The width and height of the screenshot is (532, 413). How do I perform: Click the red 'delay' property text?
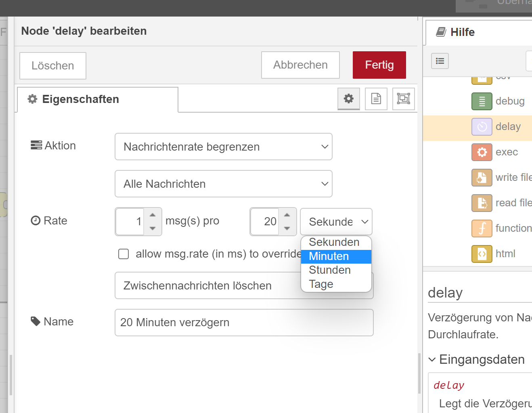pos(449,385)
